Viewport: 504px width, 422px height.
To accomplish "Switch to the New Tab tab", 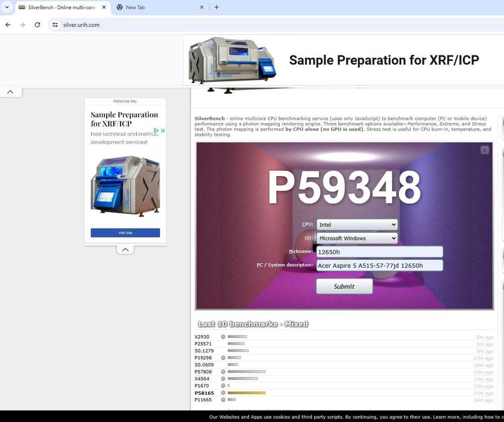I will (160, 7).
